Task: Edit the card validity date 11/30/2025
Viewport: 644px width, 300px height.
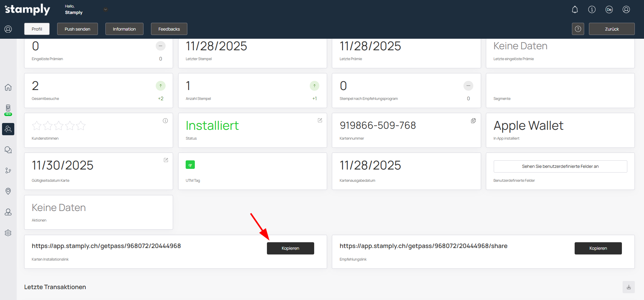Action: tap(166, 160)
